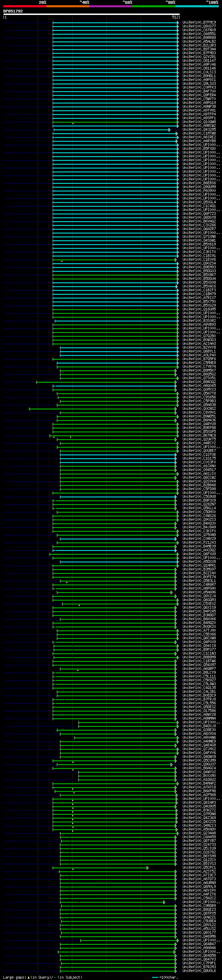Select the UniRef100_A9PJ46 label

coord(199,64)
